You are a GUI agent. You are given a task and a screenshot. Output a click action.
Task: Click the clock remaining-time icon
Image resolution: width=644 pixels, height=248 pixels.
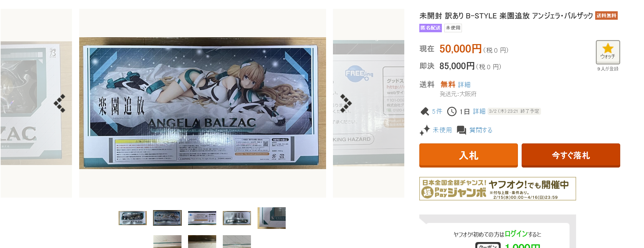452,111
